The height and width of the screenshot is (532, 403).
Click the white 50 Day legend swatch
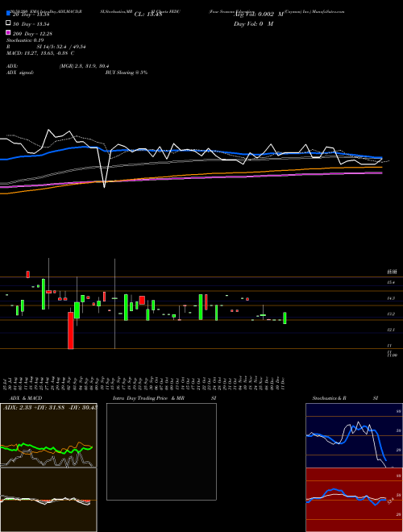coord(8,23)
